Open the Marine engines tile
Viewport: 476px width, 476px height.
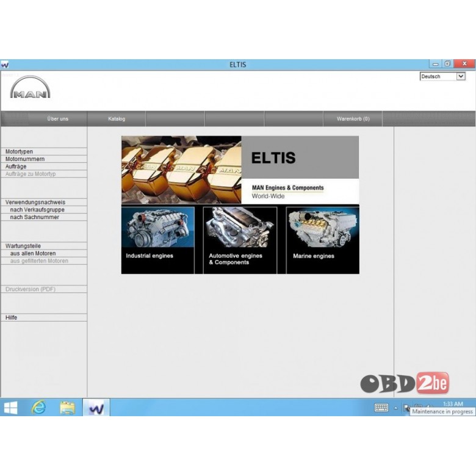point(323,240)
